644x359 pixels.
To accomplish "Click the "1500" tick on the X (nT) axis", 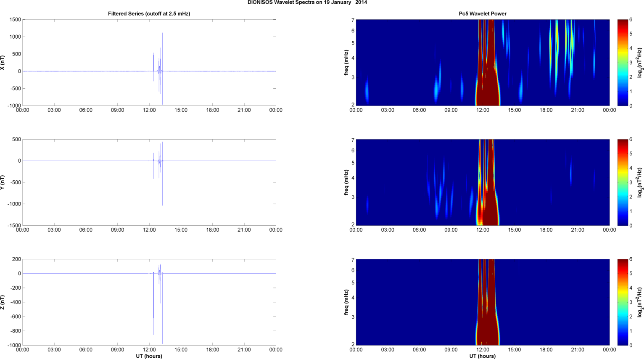I will [15, 20].
